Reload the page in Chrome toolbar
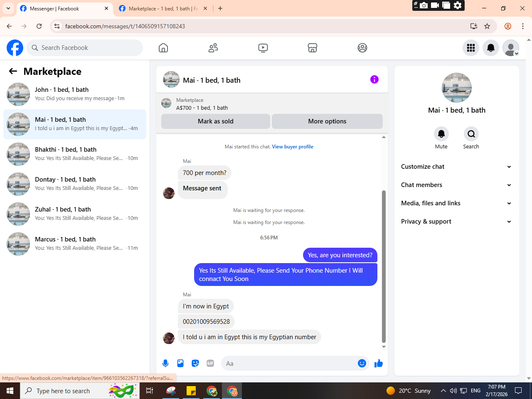532x399 pixels. click(x=39, y=26)
